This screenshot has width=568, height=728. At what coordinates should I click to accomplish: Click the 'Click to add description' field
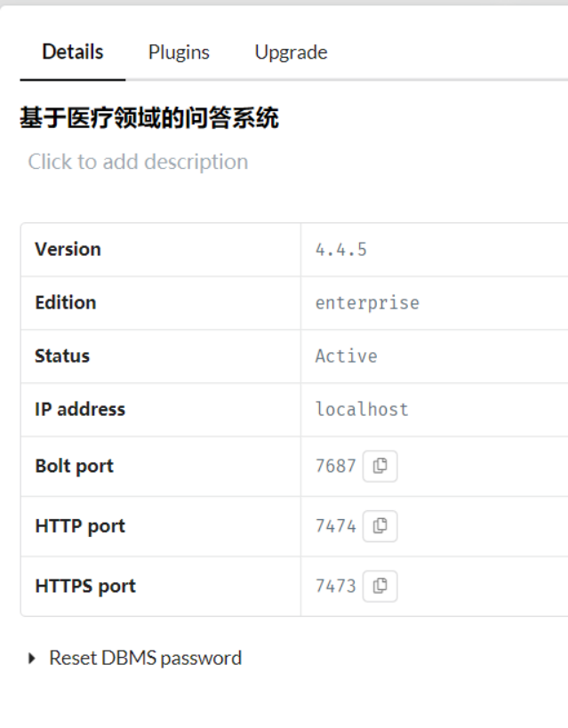(138, 162)
